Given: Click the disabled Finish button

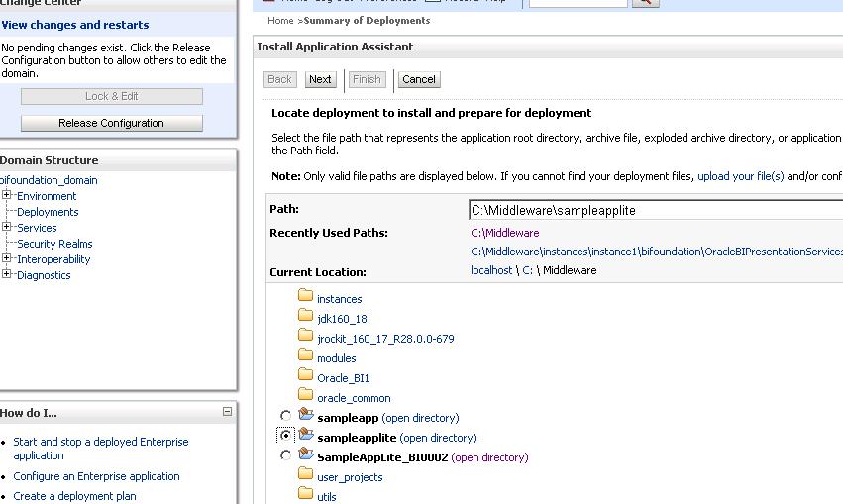Looking at the screenshot, I should pyautogui.click(x=367, y=79).
